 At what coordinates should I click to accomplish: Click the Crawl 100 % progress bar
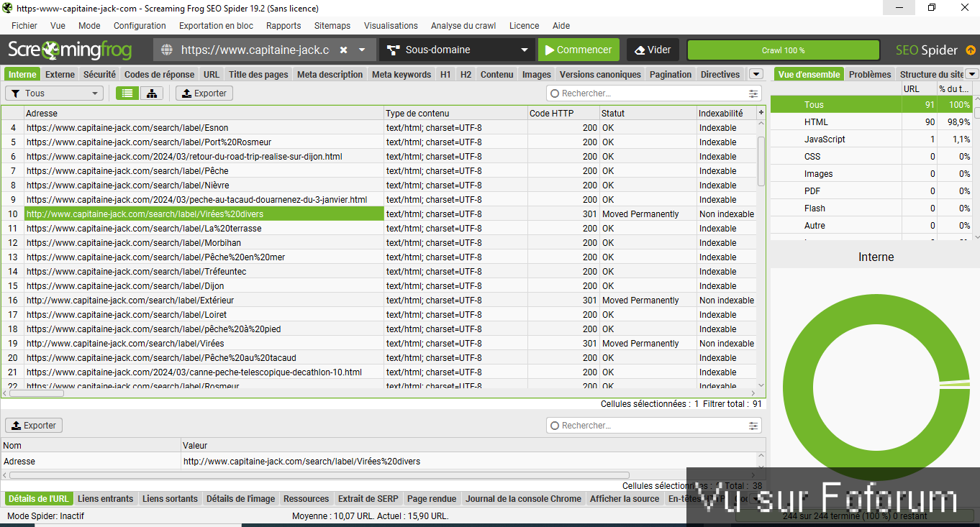(784, 50)
